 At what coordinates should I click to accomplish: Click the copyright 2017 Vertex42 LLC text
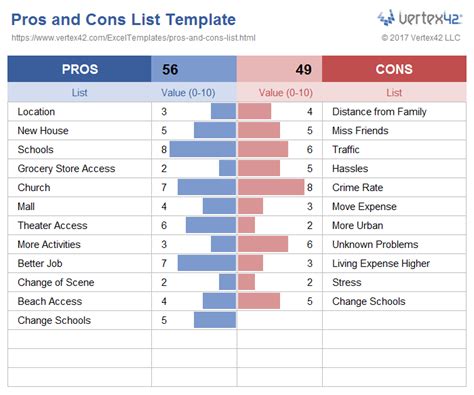click(x=421, y=38)
